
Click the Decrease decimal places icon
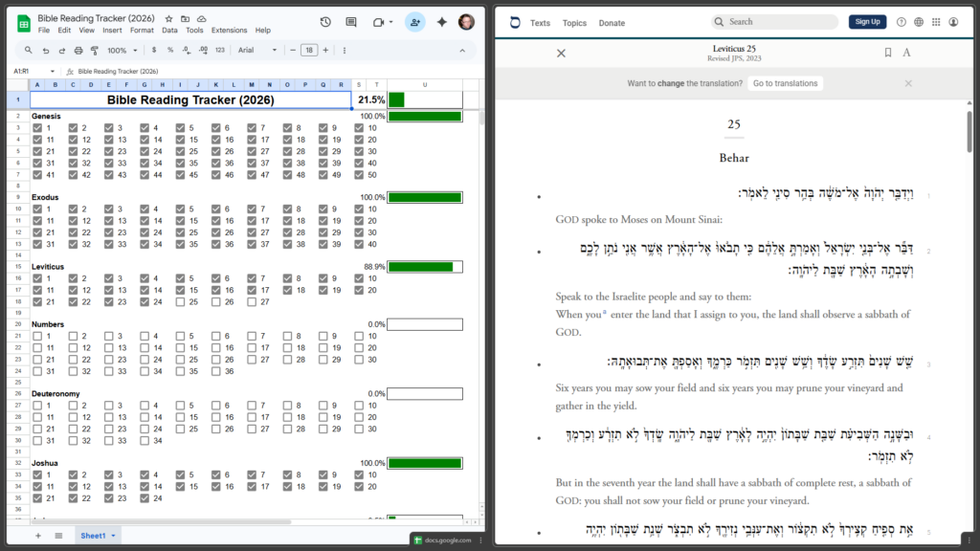(x=187, y=50)
